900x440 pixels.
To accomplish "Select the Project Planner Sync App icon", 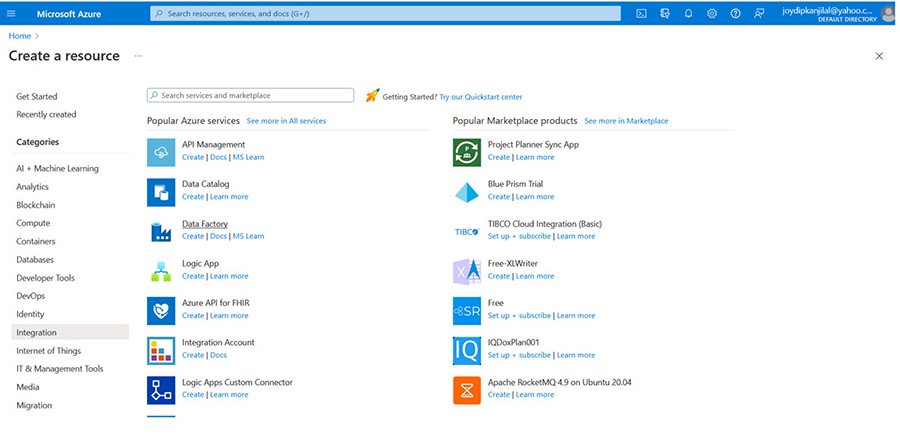I will [x=467, y=151].
